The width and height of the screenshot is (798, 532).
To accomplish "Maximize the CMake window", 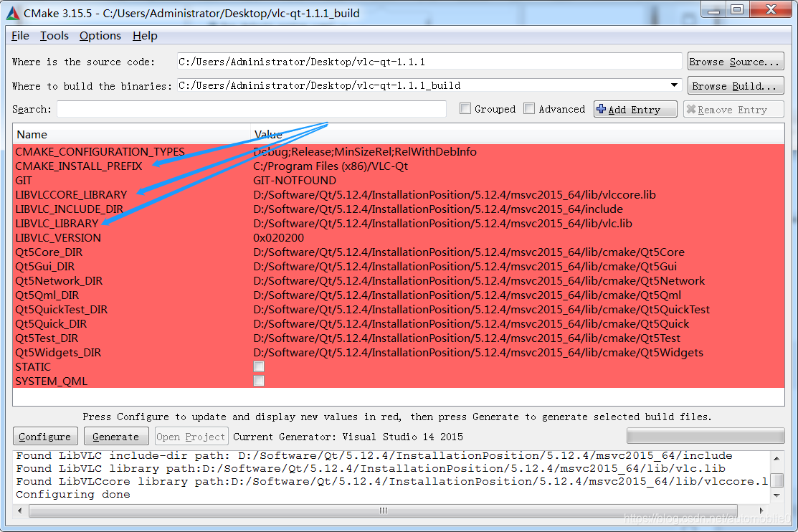I will 738,9.
